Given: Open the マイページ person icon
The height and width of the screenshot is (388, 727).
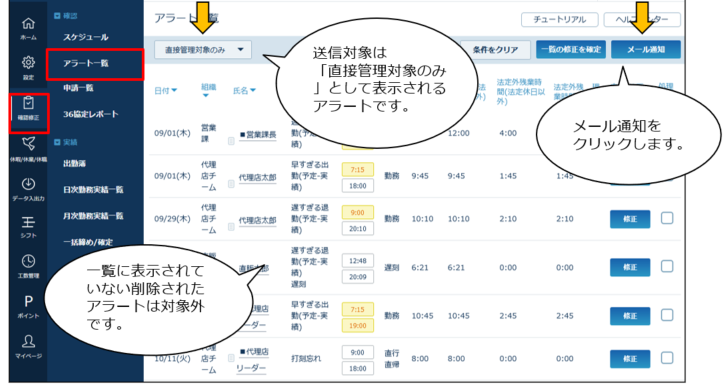Looking at the screenshot, I should 28,342.
